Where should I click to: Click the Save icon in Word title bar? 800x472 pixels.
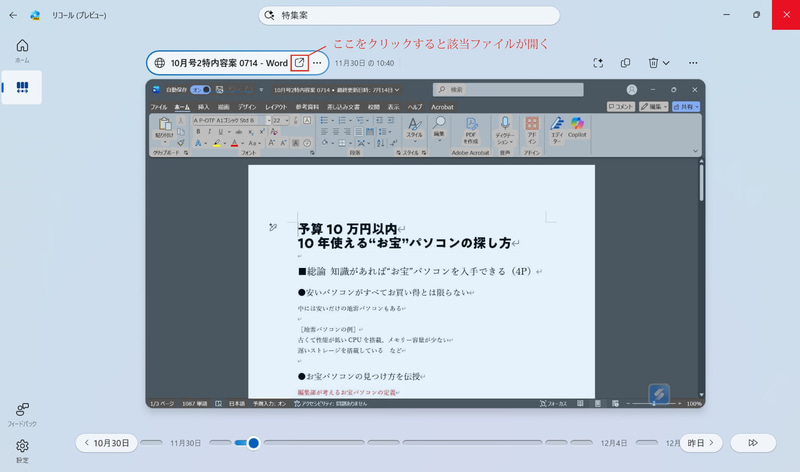219,90
